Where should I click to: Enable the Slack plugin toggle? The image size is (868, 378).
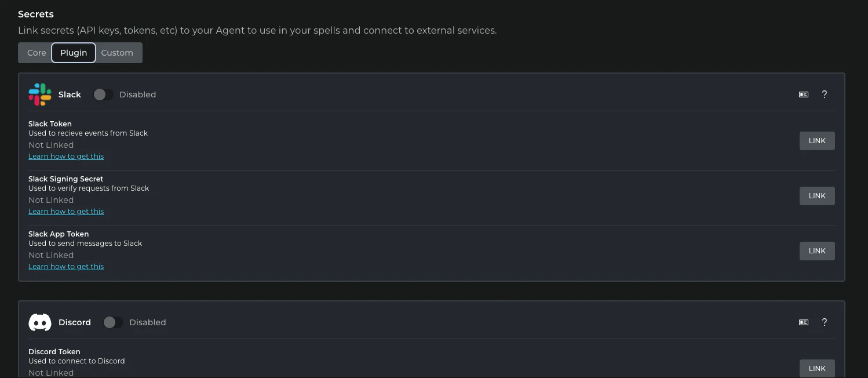[103, 94]
